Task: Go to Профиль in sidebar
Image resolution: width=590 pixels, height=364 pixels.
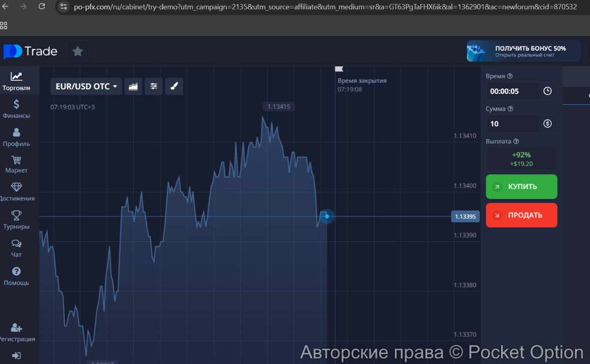Action: [x=16, y=137]
